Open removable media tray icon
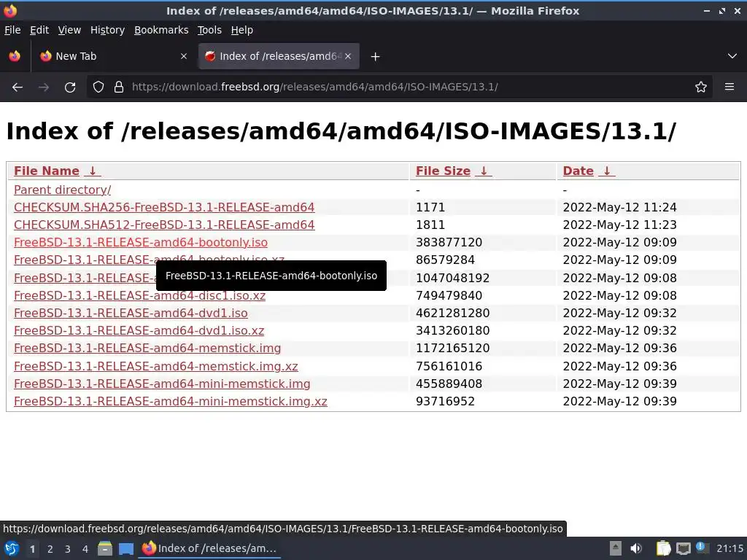The height and width of the screenshot is (560, 747). [616, 548]
